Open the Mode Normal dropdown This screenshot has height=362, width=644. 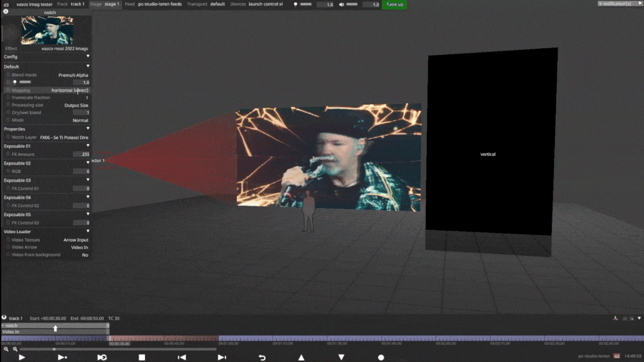coord(80,120)
